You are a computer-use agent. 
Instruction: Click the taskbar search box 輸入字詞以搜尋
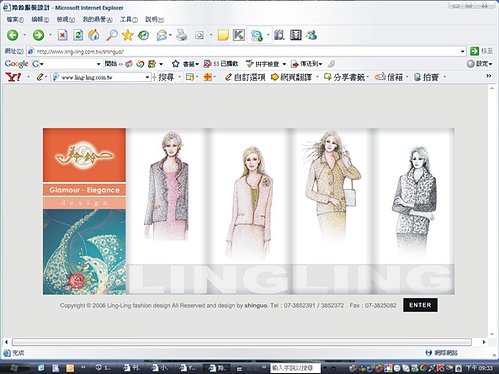[x=295, y=368]
